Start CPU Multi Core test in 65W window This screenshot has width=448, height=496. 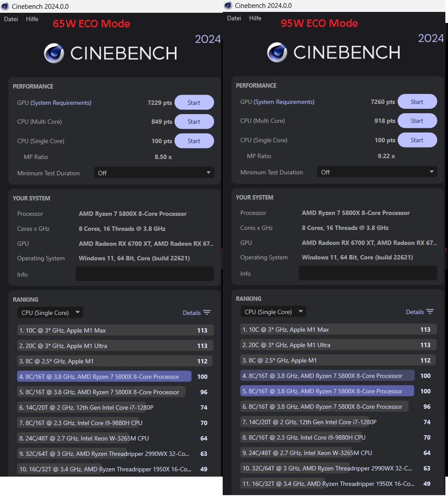(x=194, y=122)
